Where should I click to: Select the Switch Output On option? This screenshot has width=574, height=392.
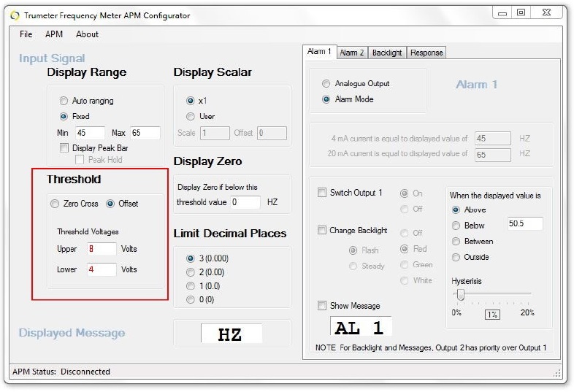click(x=404, y=193)
